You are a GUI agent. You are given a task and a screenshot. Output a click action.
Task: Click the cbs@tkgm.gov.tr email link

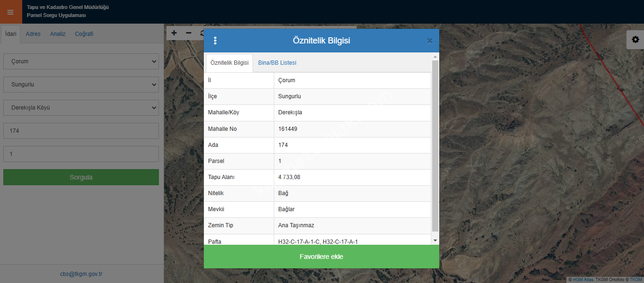pos(81,274)
